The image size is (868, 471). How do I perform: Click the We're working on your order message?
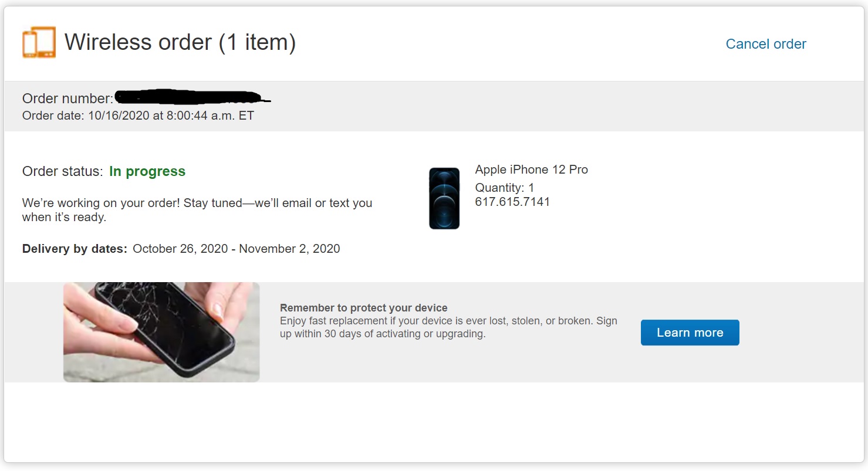197,210
